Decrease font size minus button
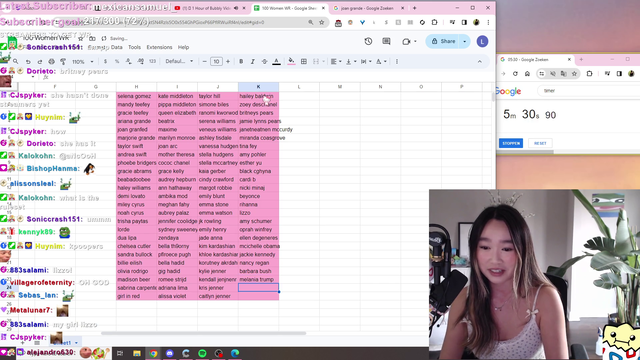Viewport: 640px width, 360px height. (204, 62)
